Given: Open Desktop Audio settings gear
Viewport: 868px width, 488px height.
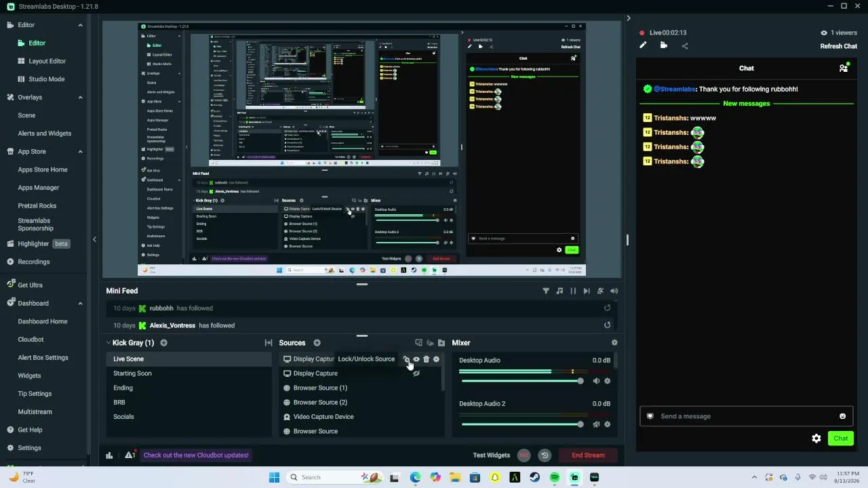Looking at the screenshot, I should [607, 381].
